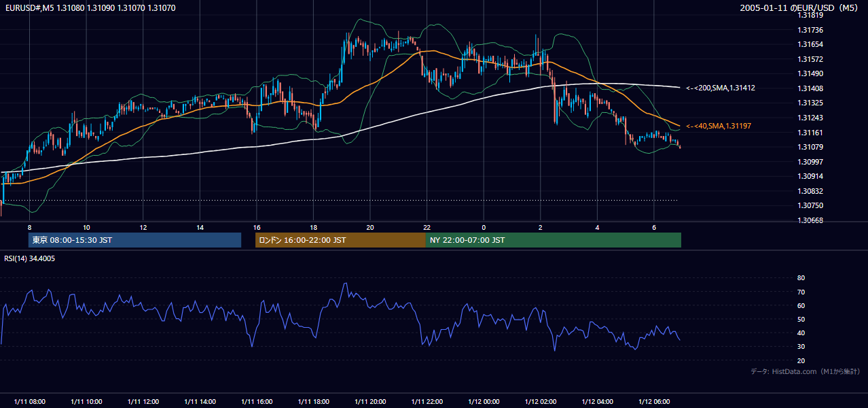
Task: Click price level 1.31161 on the axis
Action: point(810,133)
